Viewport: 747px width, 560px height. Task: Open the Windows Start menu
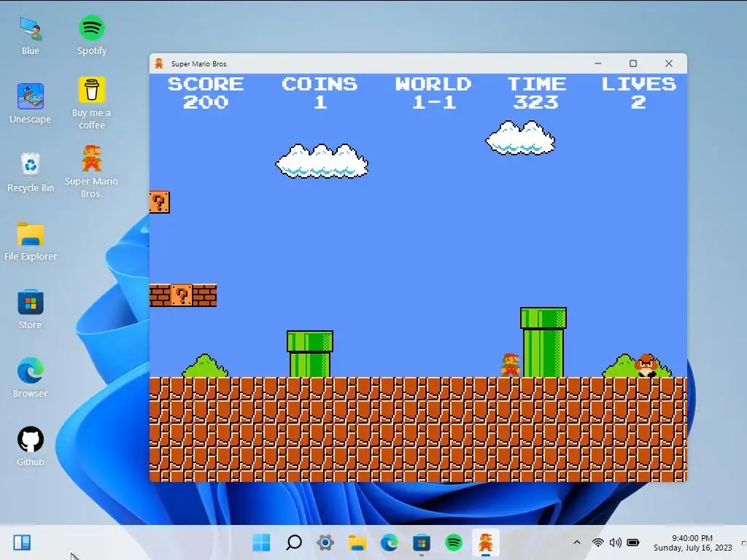coord(261,542)
